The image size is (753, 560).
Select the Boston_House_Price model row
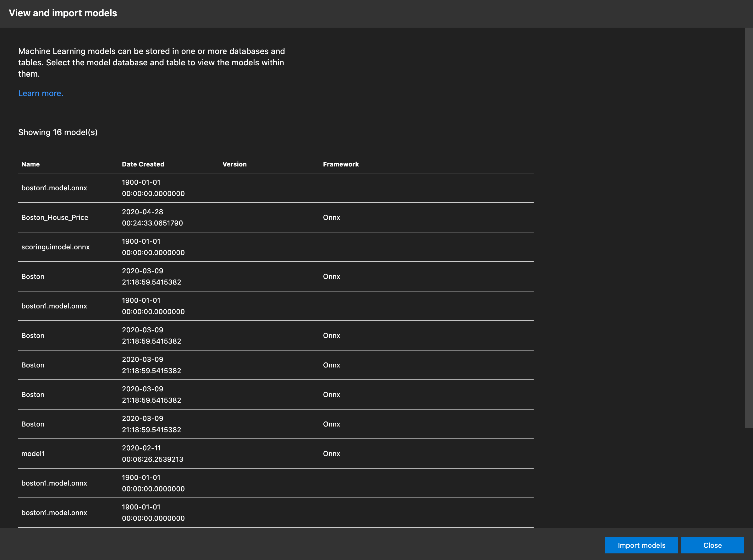tap(55, 217)
